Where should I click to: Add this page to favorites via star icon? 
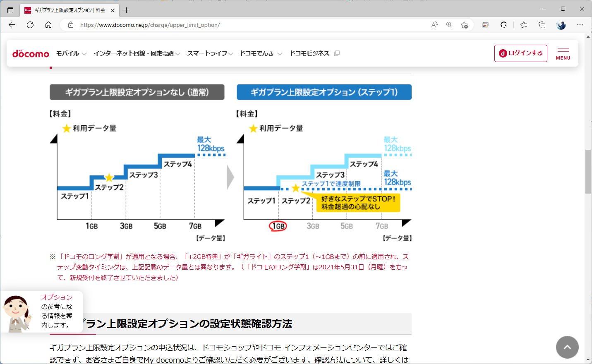[x=465, y=25]
